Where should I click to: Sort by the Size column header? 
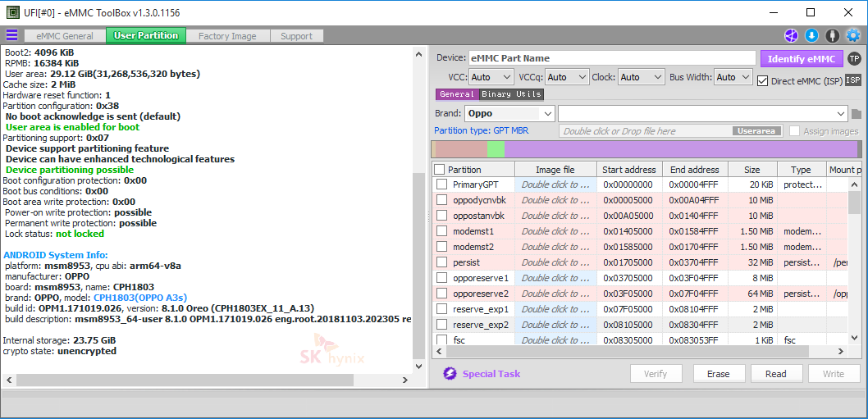click(x=752, y=170)
